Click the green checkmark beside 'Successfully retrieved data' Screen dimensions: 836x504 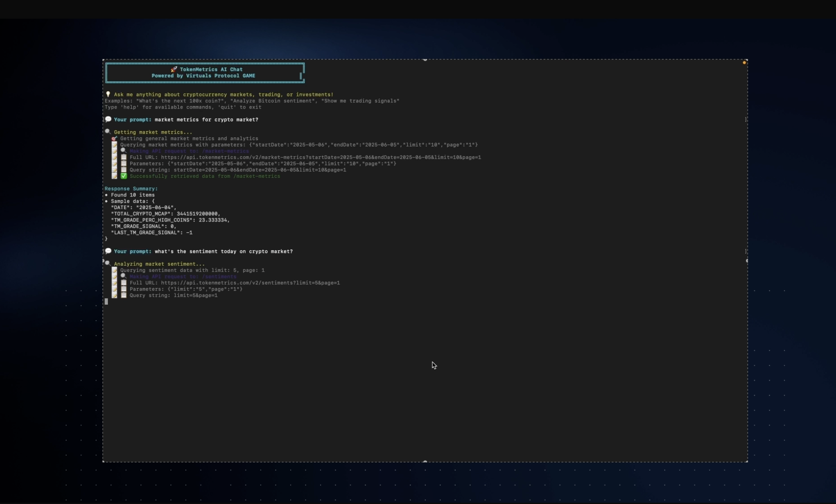(123, 176)
